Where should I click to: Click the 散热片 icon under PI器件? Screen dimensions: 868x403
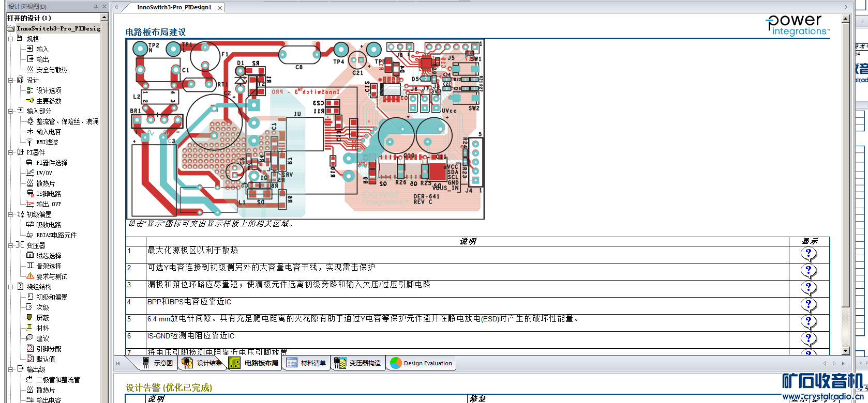(x=30, y=183)
